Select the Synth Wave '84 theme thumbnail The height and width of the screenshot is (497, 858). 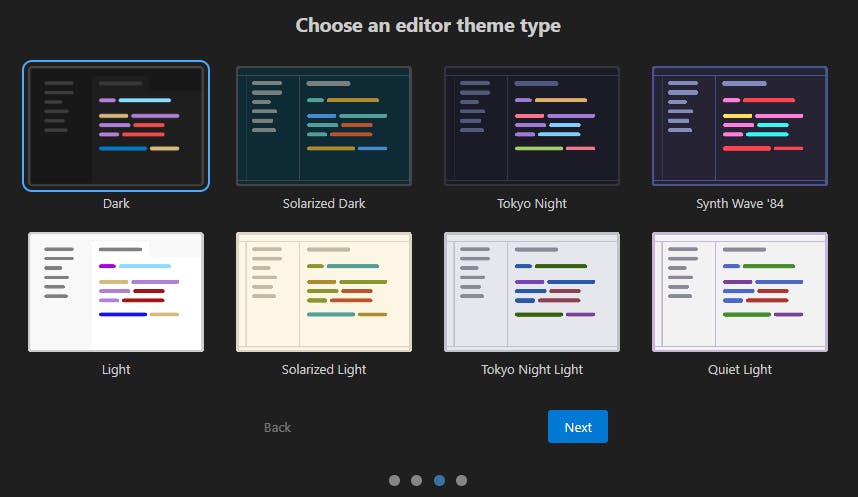(x=740, y=126)
